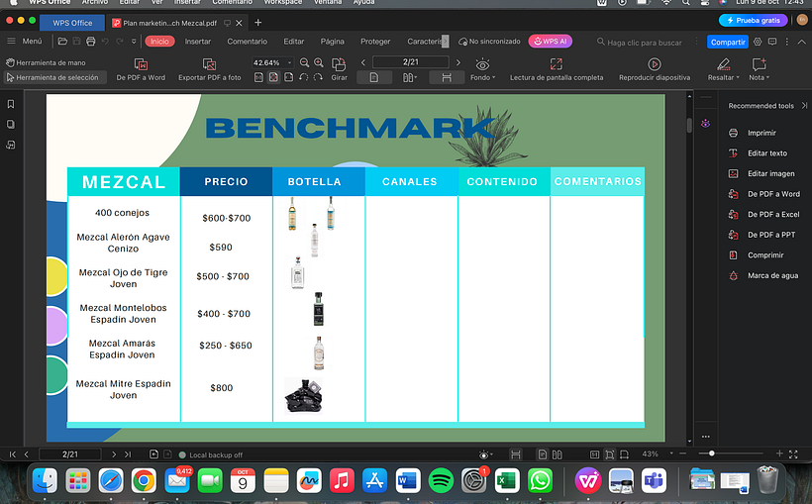This screenshot has width=812, height=504.
Task: Toggle single page layout in status bar
Action: coord(543,454)
